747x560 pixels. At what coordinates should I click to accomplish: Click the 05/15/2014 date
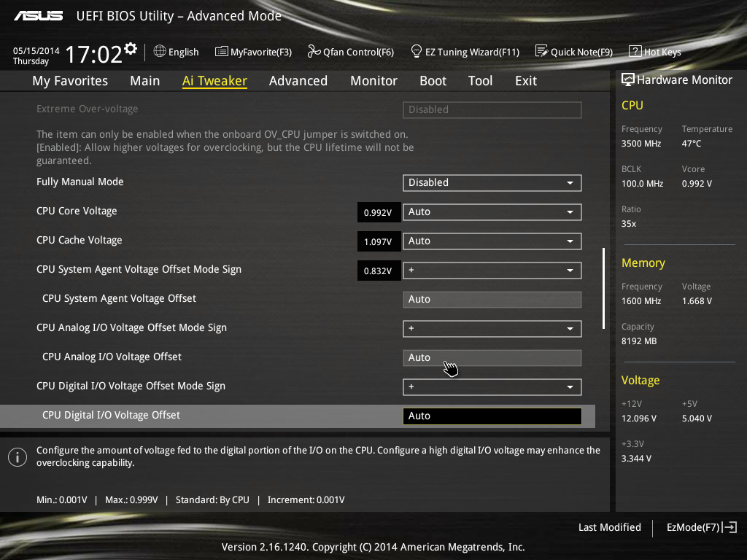pyautogui.click(x=36, y=50)
